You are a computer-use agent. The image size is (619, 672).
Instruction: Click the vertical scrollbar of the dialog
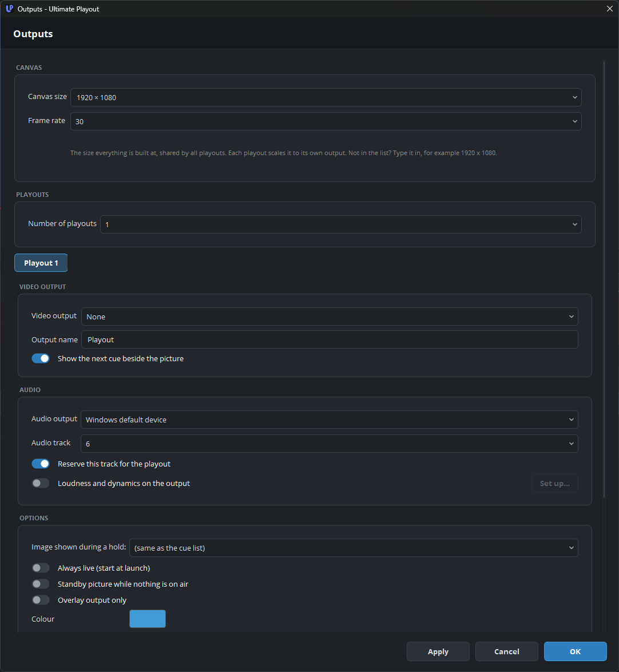click(604, 279)
